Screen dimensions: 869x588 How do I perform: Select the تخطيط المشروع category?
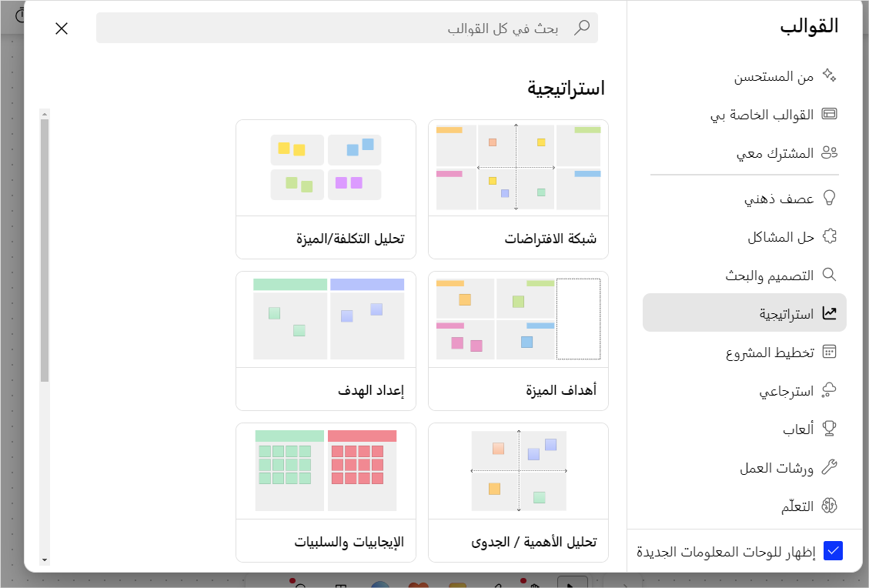point(744,352)
